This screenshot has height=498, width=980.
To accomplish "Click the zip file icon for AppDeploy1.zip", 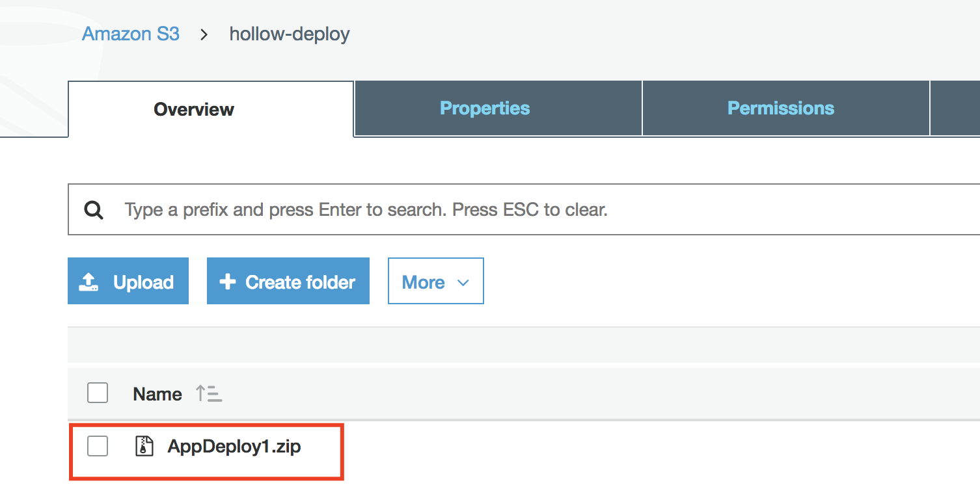I will pyautogui.click(x=144, y=446).
